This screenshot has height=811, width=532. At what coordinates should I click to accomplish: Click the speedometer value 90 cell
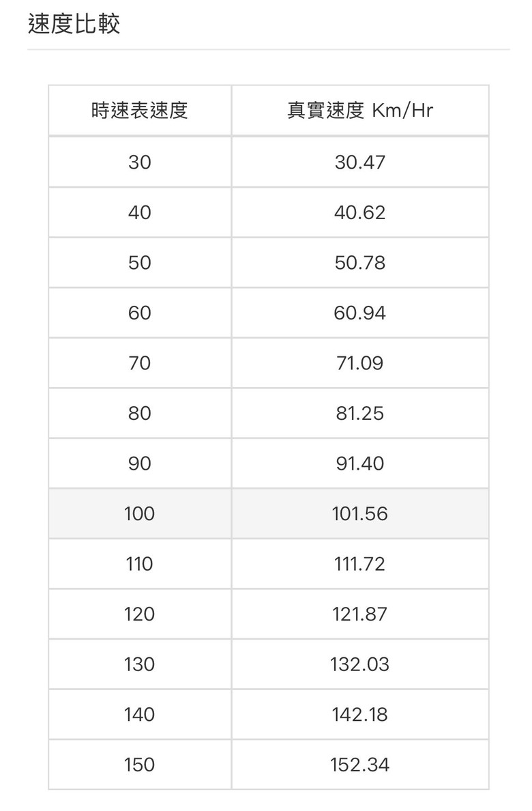click(140, 464)
